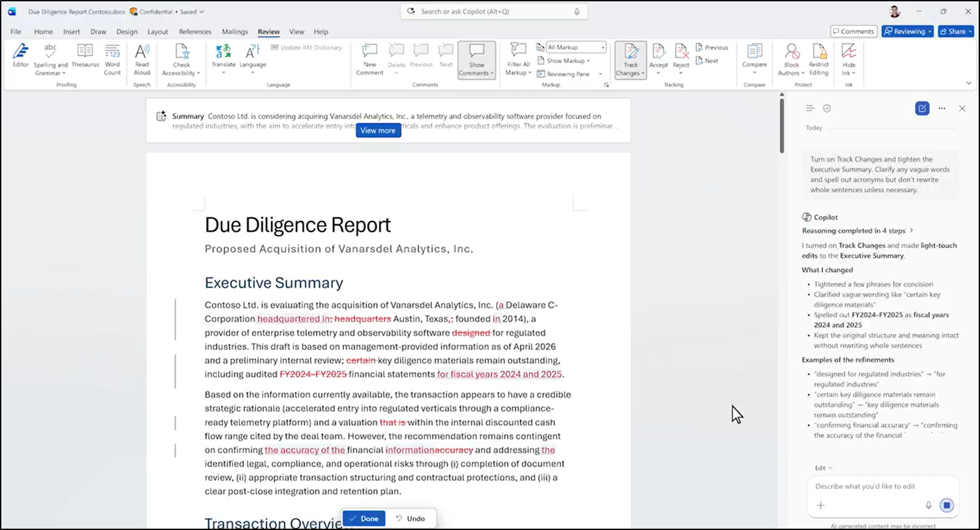Click the plus icon in Copilot input

820,505
